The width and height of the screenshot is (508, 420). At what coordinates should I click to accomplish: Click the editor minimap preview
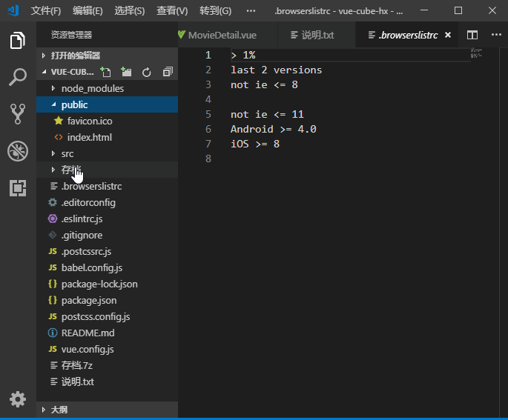[476, 53]
